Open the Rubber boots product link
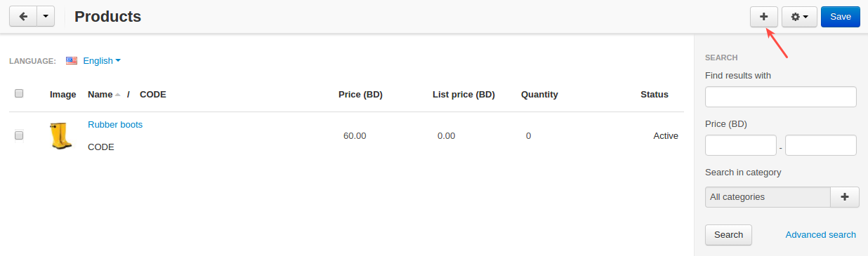The height and width of the screenshot is (256, 868). (115, 124)
